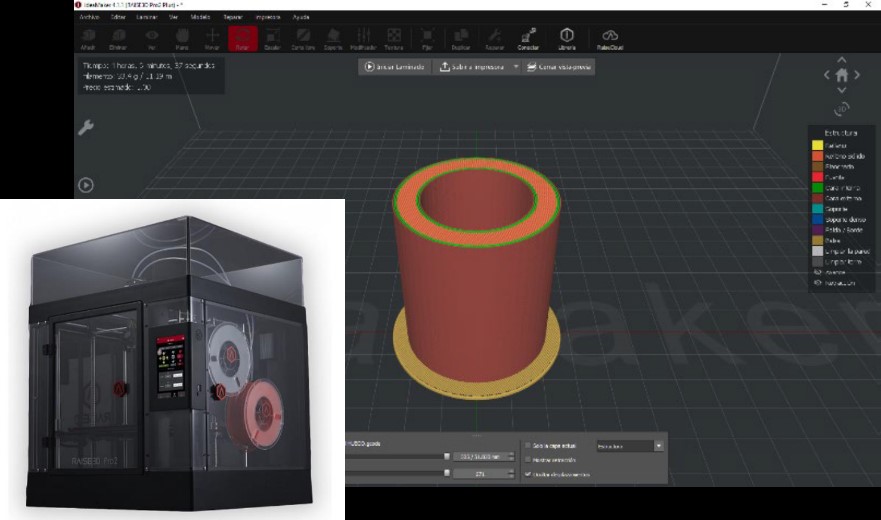Open the Reparar menu
Viewport: 881px width, 520px height.
click(233, 17)
